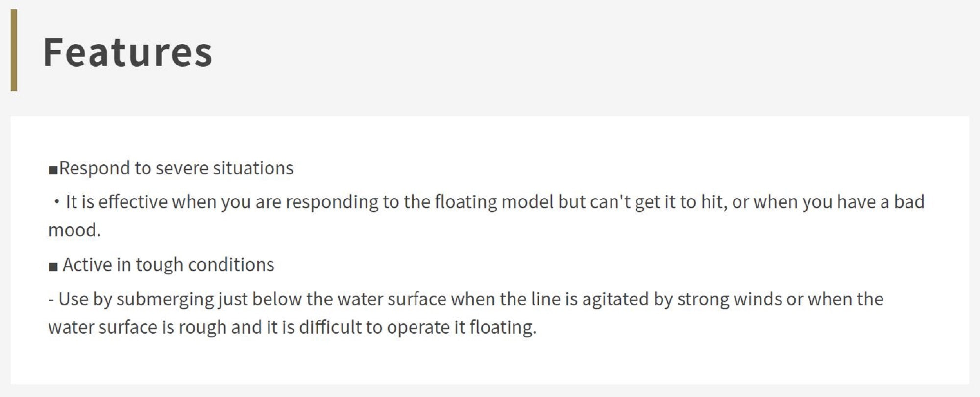The width and height of the screenshot is (980, 397).
Task: Click the word 'effective' in first paragraph
Action: [133, 202]
